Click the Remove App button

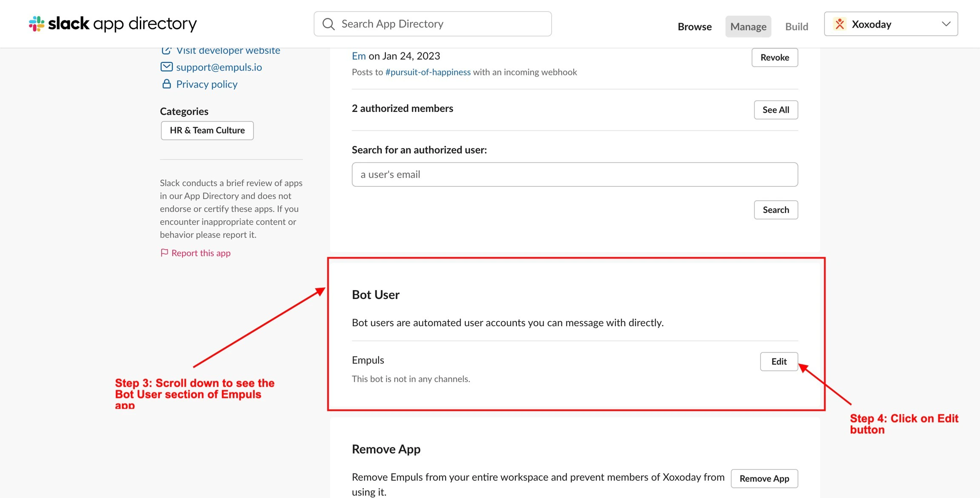click(x=764, y=478)
